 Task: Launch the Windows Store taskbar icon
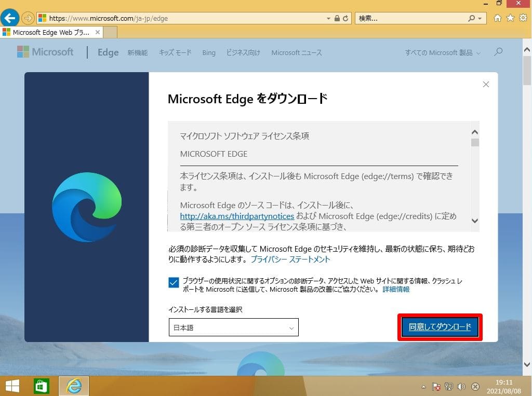(x=41, y=386)
